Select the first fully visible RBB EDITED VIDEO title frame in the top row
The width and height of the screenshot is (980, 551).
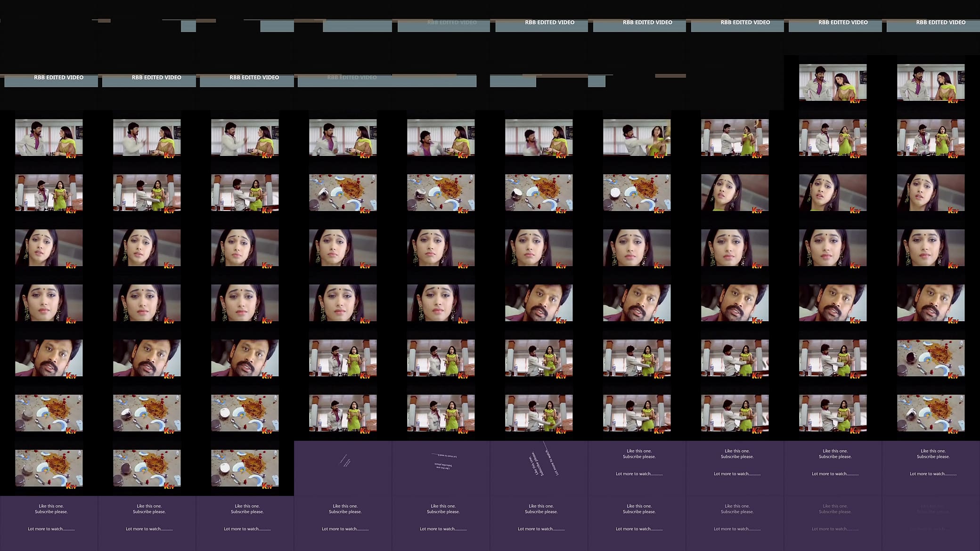point(539,27)
